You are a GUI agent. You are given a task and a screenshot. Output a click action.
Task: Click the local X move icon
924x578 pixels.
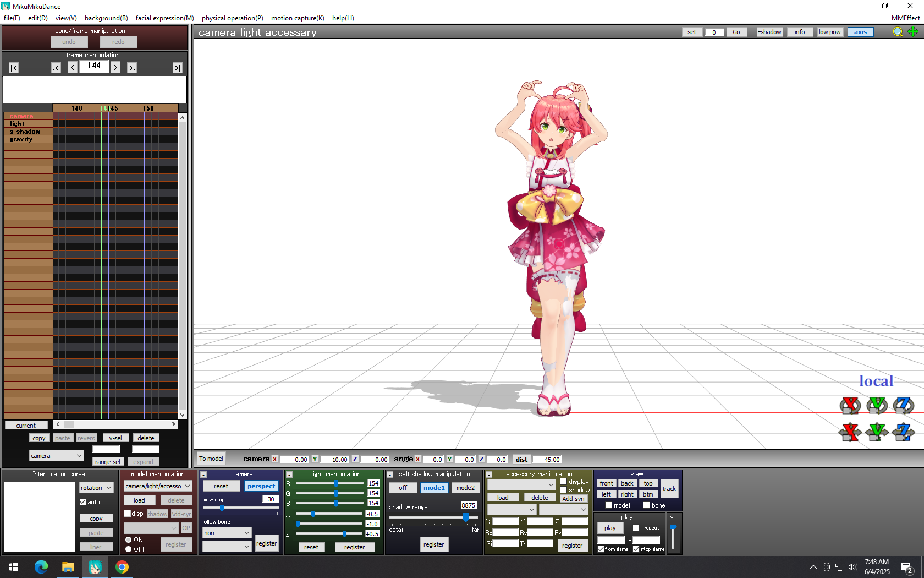click(x=850, y=432)
